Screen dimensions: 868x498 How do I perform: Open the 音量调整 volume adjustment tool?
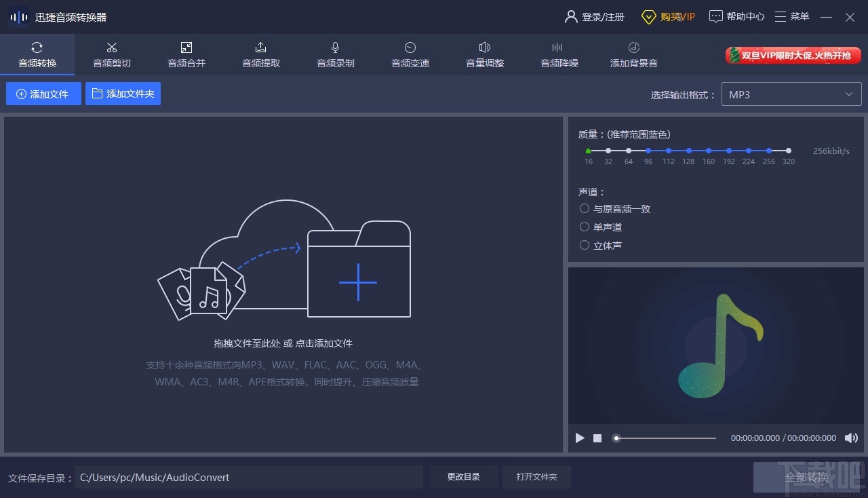tap(484, 54)
